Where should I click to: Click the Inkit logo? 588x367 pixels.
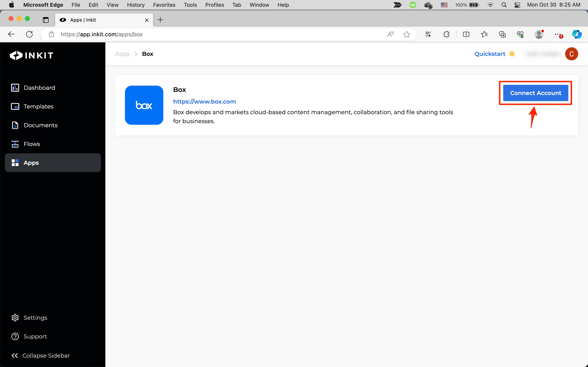(32, 55)
